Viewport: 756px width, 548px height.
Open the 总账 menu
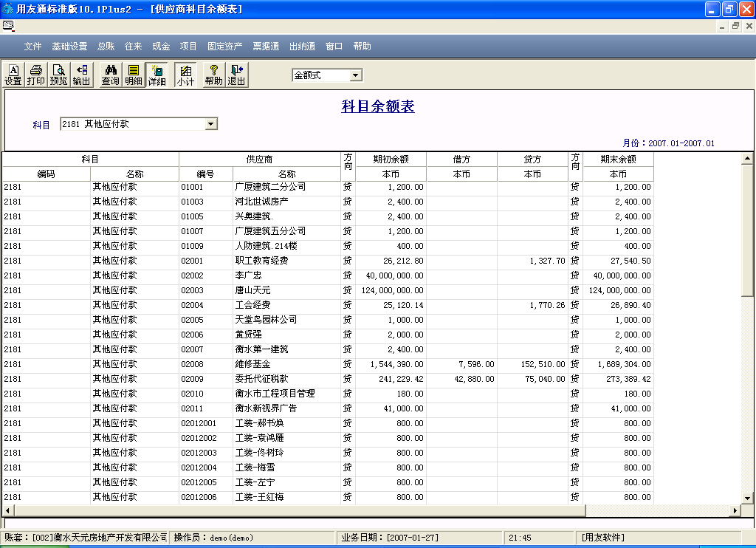(x=106, y=47)
